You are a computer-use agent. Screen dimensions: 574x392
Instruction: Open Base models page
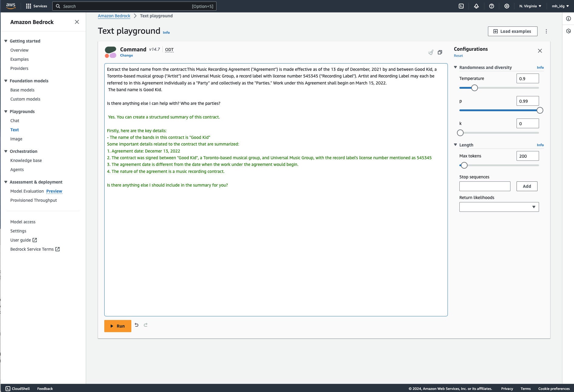(22, 90)
